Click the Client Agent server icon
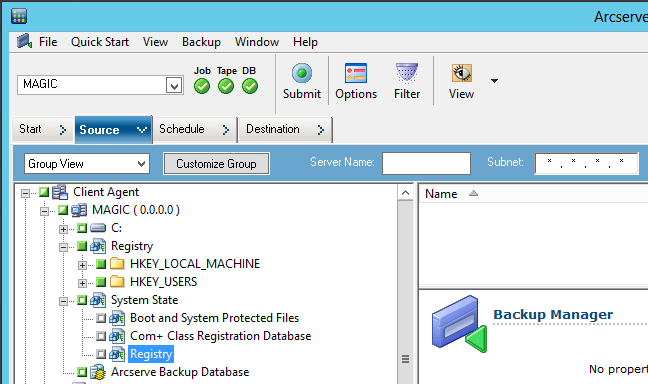This screenshot has width=648, height=384. [60, 192]
